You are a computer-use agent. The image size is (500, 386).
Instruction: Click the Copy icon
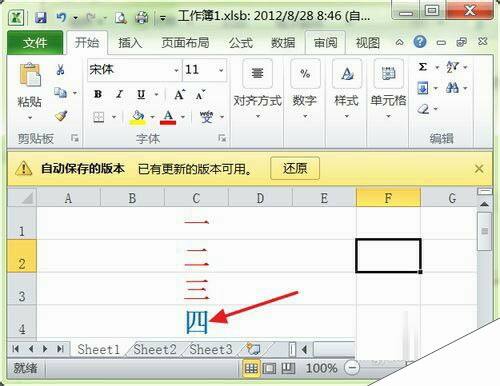tap(60, 93)
